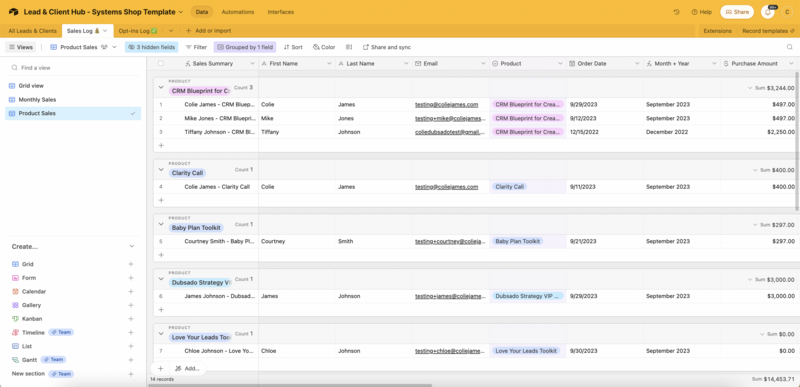
Task: Click Add or import
Action: [208, 31]
